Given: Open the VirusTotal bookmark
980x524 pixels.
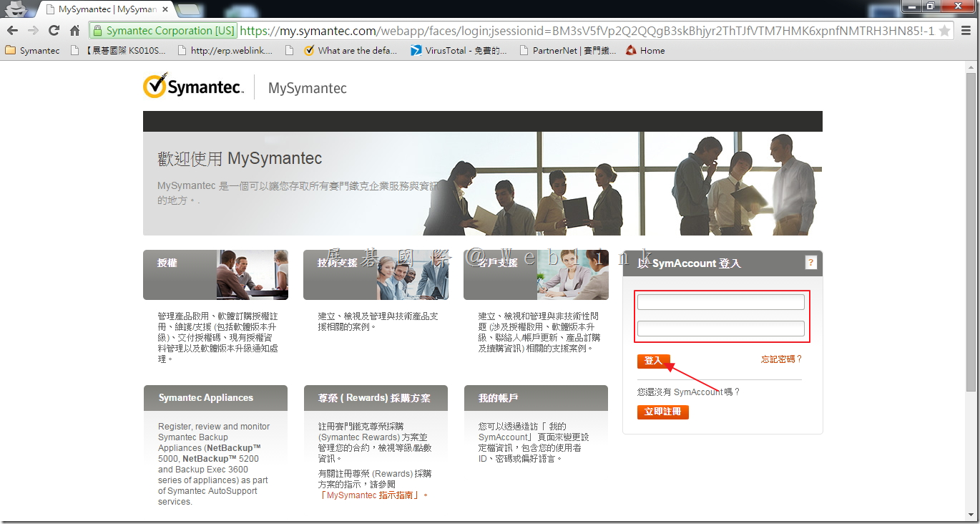Looking at the screenshot, I should coord(459,51).
